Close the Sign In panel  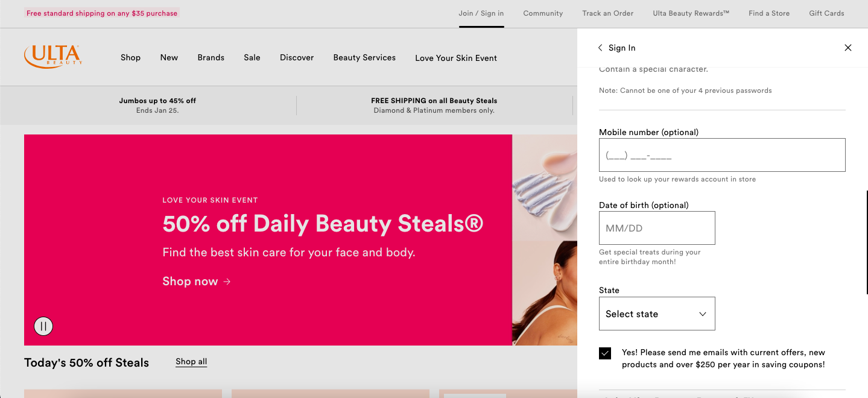click(848, 48)
